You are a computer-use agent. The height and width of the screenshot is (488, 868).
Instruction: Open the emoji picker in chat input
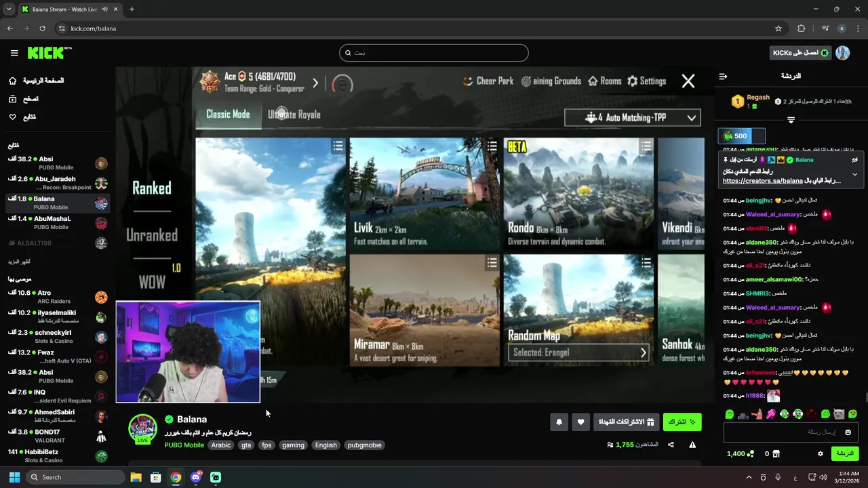coord(848,432)
